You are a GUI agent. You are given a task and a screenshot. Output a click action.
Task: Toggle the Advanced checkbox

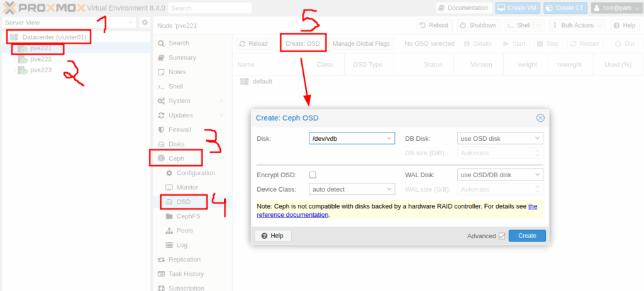point(501,236)
